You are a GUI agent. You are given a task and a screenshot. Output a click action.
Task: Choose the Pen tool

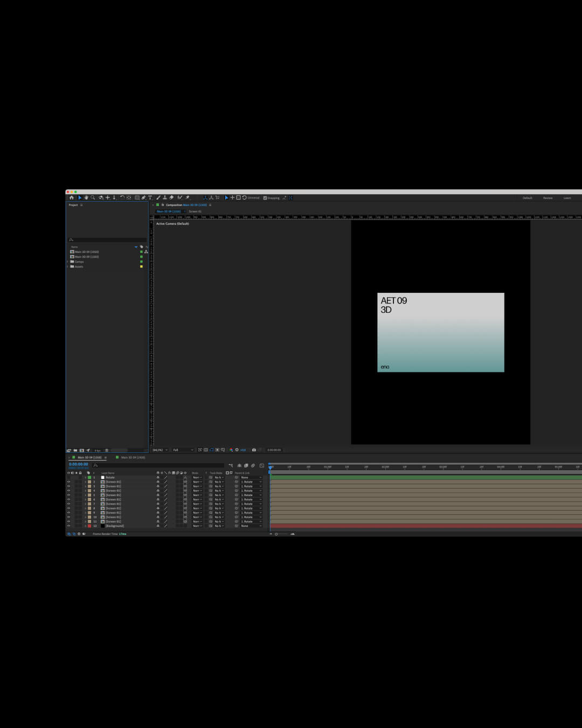(x=143, y=197)
